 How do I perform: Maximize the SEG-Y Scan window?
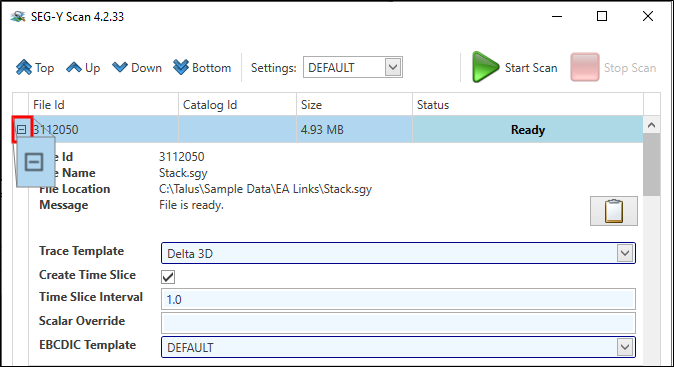point(602,16)
